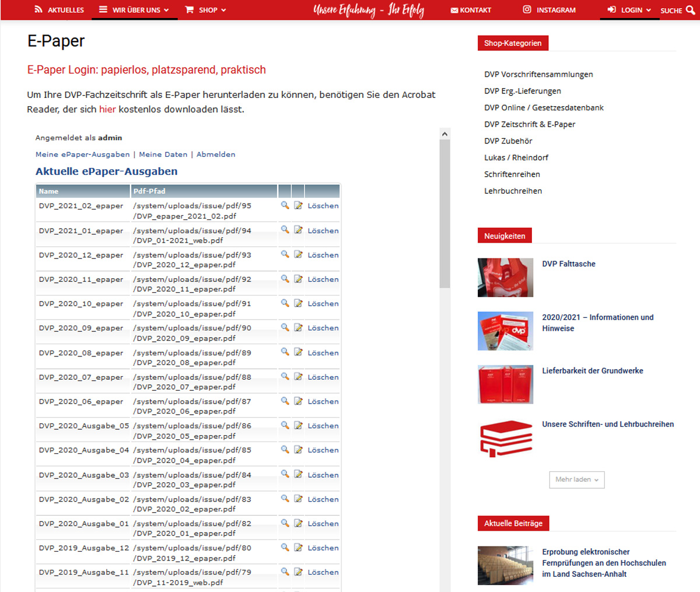Open DVP Zubehör category

point(508,141)
